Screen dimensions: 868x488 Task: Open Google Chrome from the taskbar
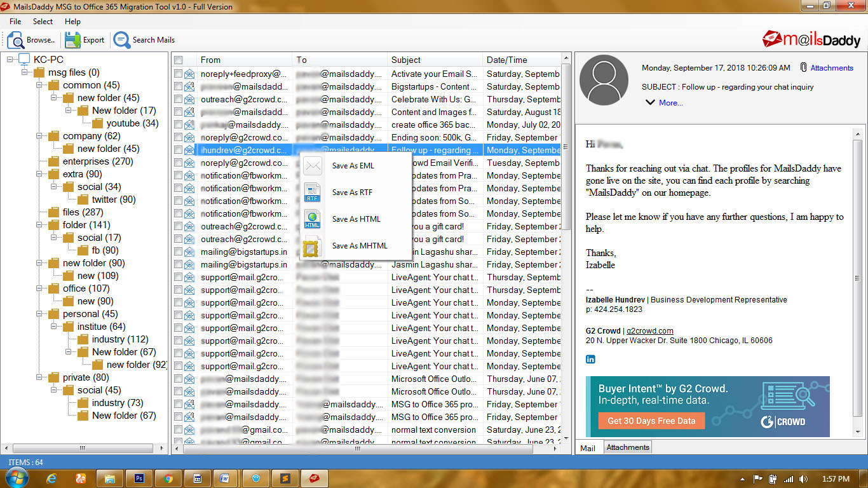click(x=168, y=478)
